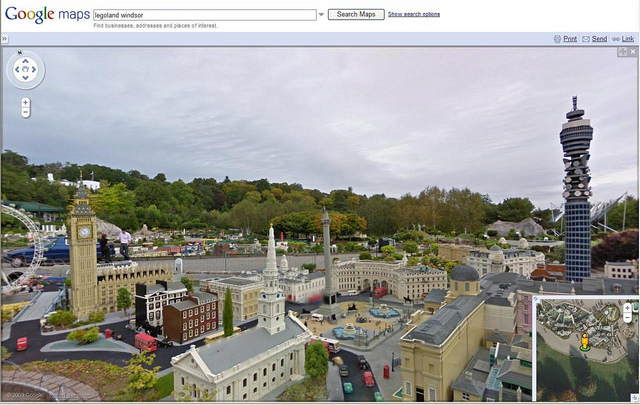Viewport: 640px width, 405px height.
Task: Click the Send link
Action: (598, 39)
